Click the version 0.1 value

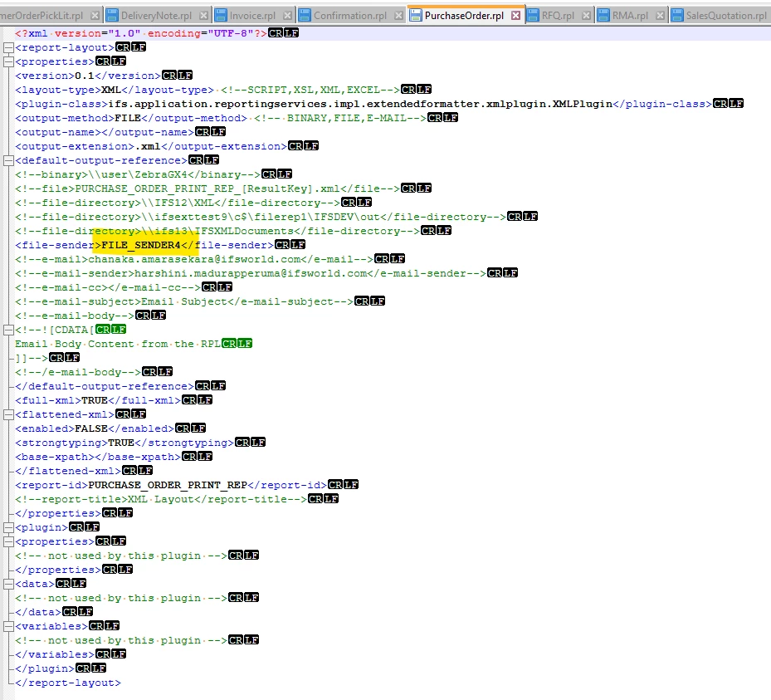point(85,76)
